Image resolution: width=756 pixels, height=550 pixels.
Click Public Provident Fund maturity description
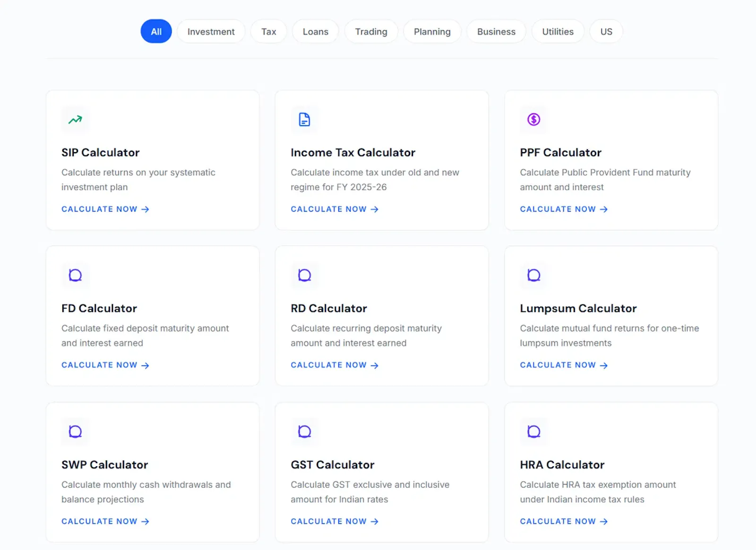[x=605, y=180]
